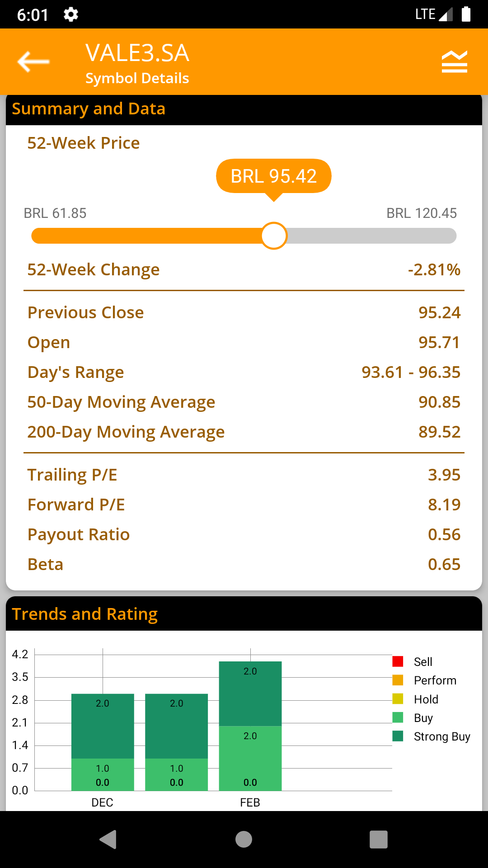488x868 pixels.
Task: Tap the VALE3.SA symbol title
Action: click(x=137, y=53)
